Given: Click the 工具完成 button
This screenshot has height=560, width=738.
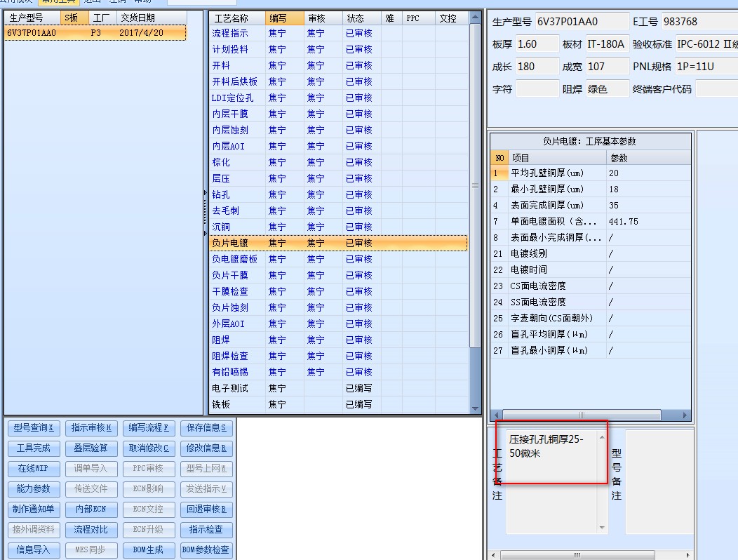Looking at the screenshot, I should click(34, 448).
